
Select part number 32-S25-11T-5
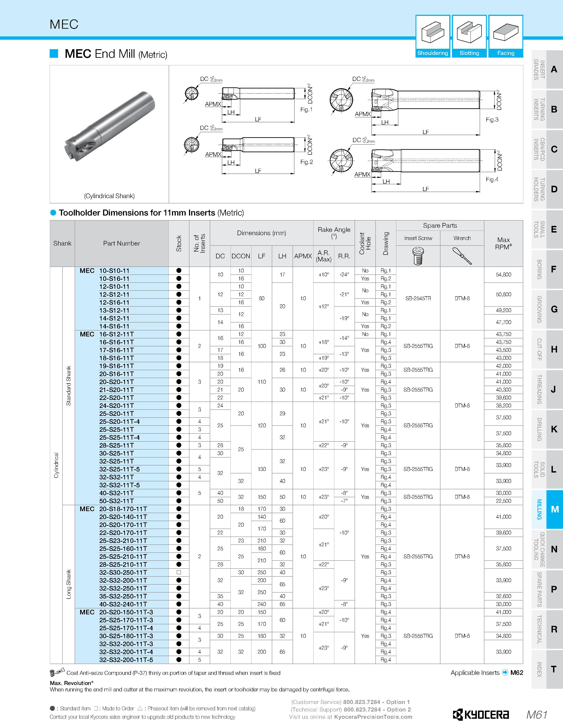119,469
